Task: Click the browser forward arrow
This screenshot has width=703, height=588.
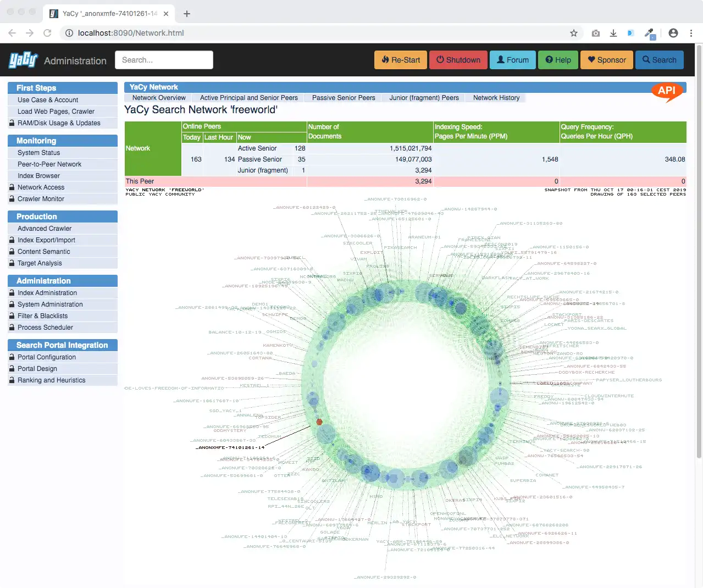Action: (30, 33)
